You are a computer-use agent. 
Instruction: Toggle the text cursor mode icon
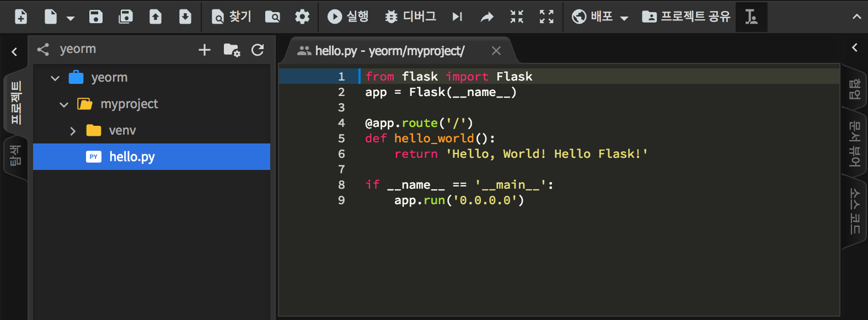pyautogui.click(x=751, y=17)
